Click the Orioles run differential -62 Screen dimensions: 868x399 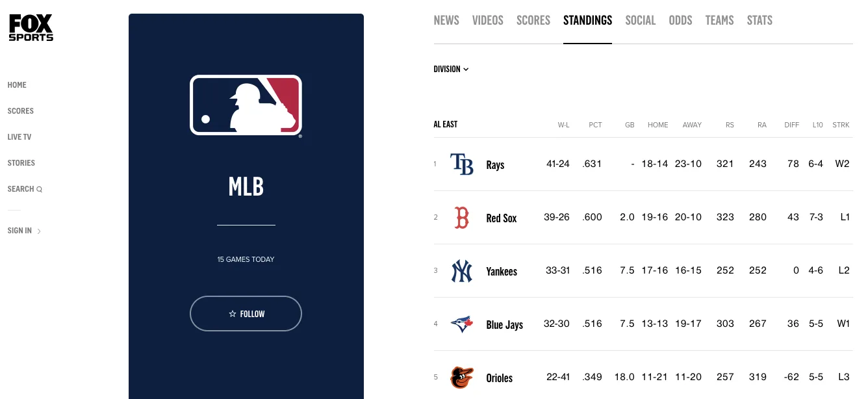point(791,377)
